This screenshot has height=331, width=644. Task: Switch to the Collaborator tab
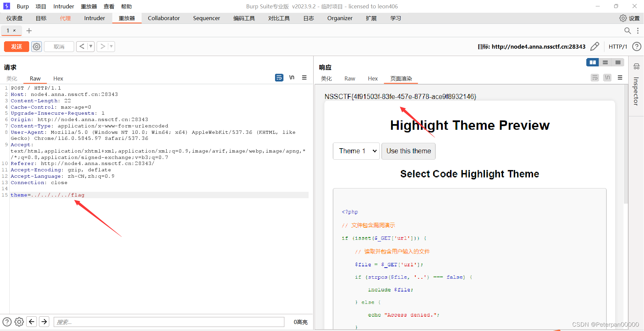click(164, 18)
